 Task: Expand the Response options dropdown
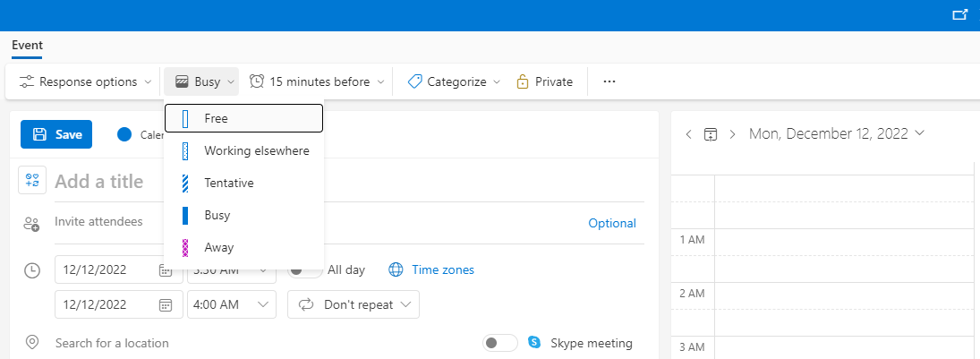click(x=86, y=82)
